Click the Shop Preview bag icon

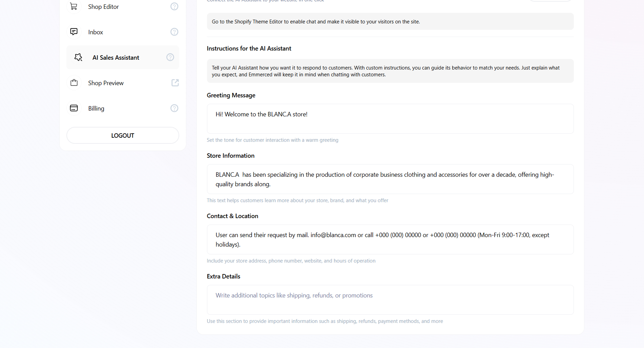point(74,83)
